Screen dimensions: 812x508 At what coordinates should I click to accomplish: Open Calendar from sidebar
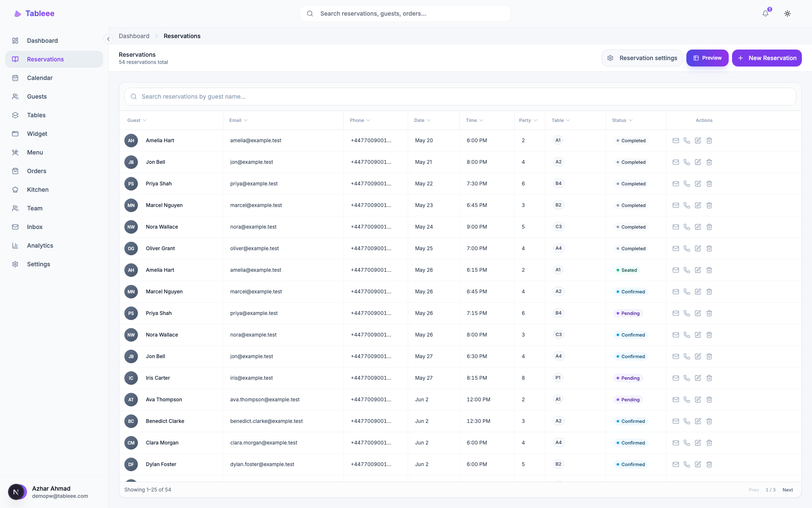(x=54, y=78)
